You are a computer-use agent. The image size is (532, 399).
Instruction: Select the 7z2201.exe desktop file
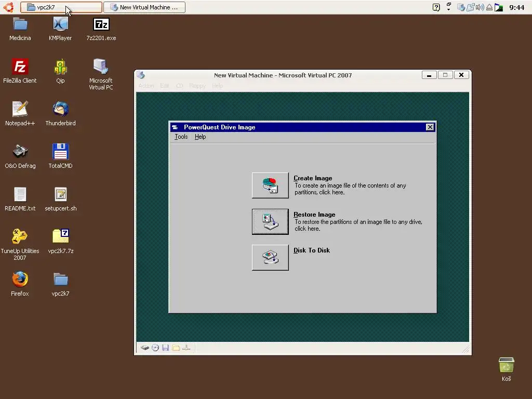101,29
